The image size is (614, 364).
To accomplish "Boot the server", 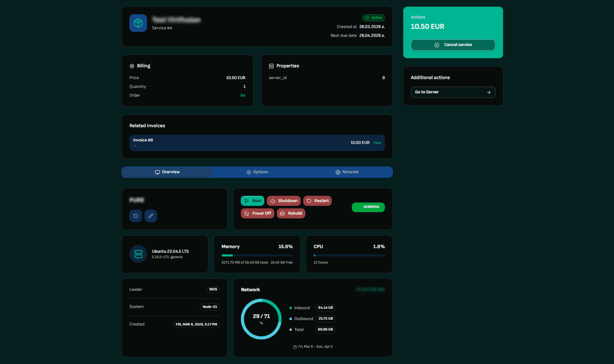I will [x=253, y=200].
